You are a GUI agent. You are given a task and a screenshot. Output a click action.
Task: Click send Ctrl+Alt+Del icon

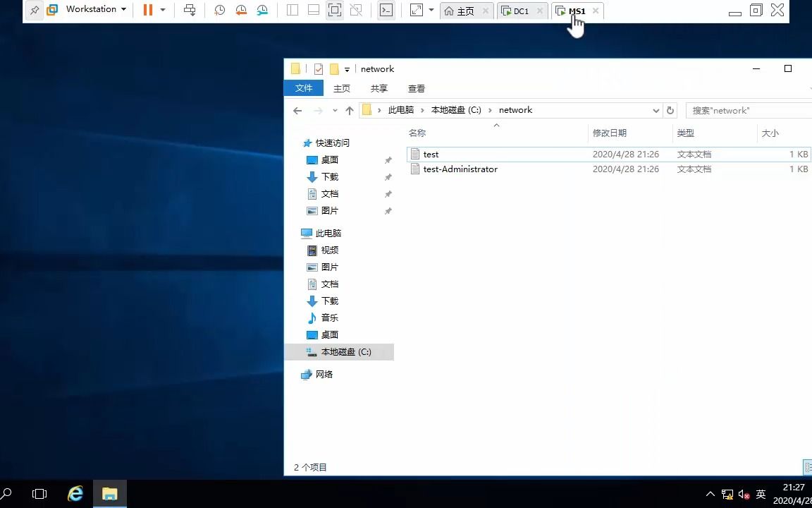(190, 10)
